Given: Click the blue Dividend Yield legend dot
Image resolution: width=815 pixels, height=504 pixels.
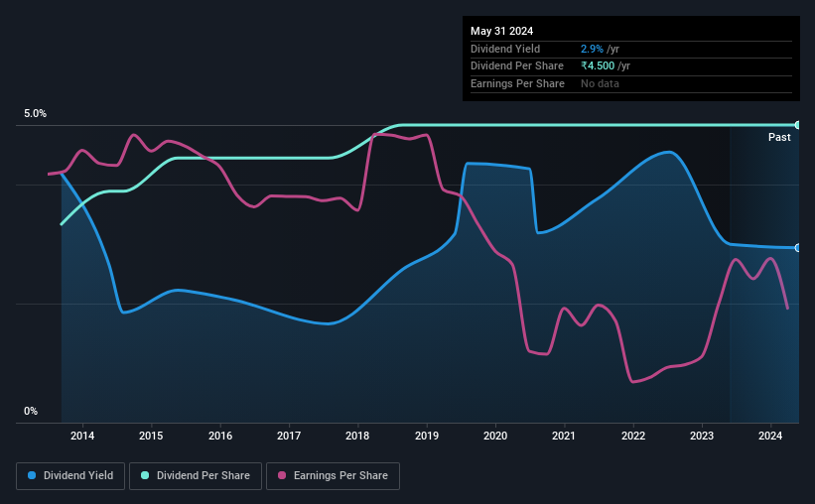Looking at the screenshot, I should [x=32, y=475].
